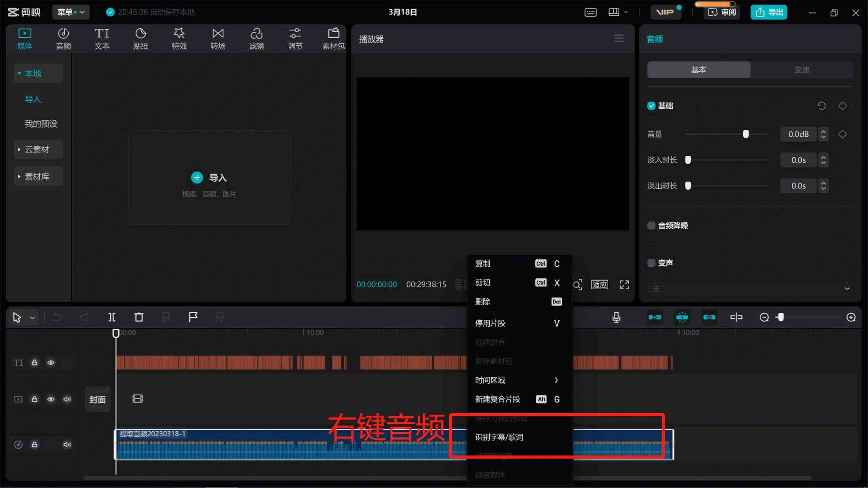
Task: Toggle 基础 (Basic) audio settings checkbox
Action: (651, 106)
